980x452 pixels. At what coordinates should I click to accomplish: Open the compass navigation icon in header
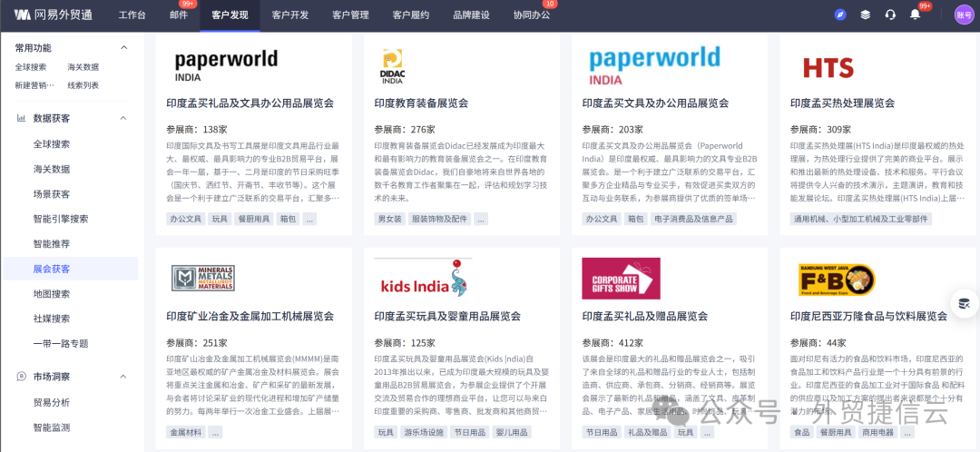(x=840, y=15)
